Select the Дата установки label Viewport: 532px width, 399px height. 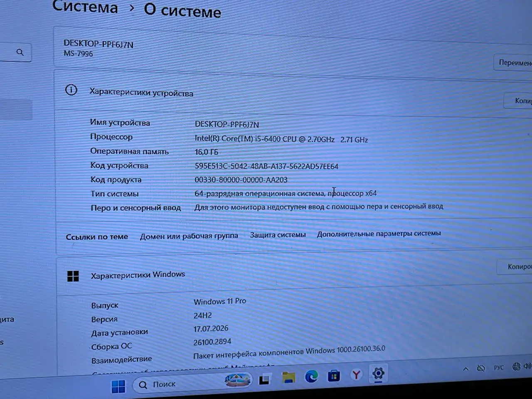pyautogui.click(x=120, y=332)
